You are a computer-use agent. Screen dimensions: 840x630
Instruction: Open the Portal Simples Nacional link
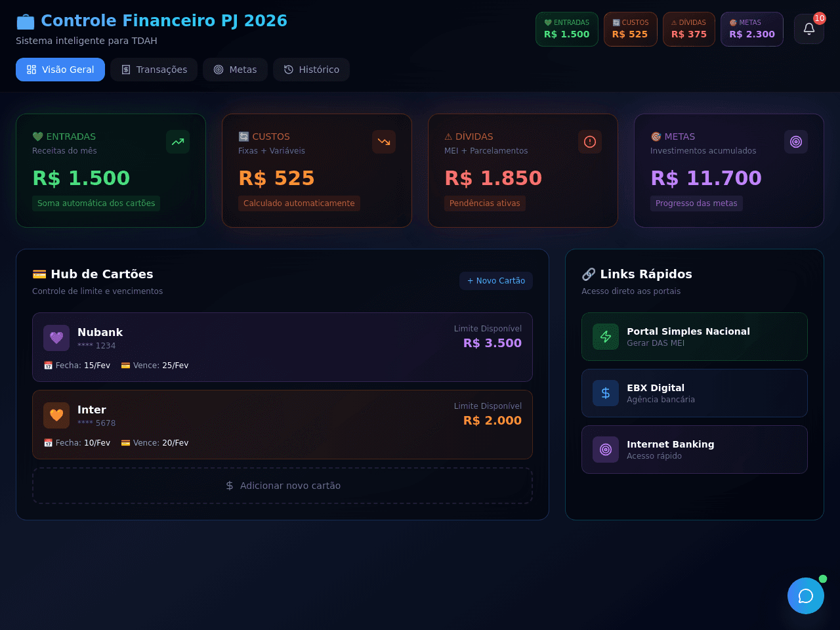click(694, 337)
